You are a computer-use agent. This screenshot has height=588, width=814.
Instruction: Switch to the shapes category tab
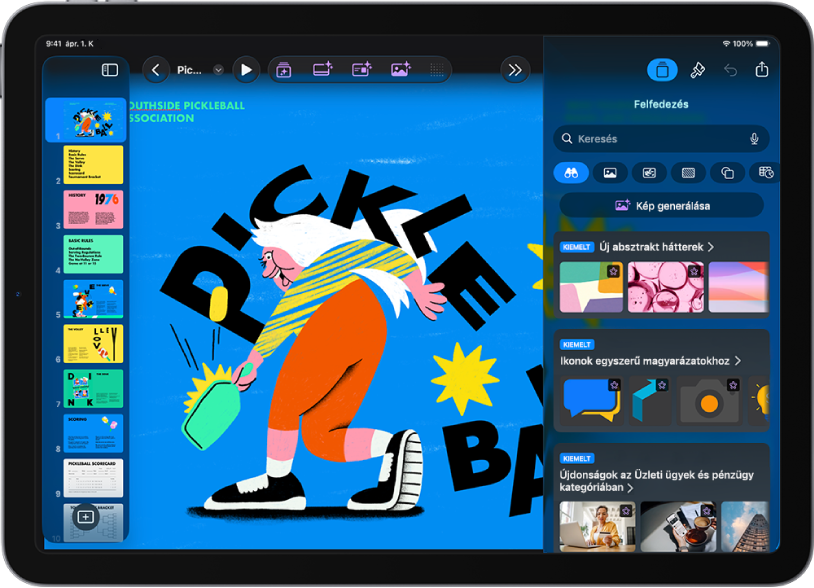coord(727,173)
